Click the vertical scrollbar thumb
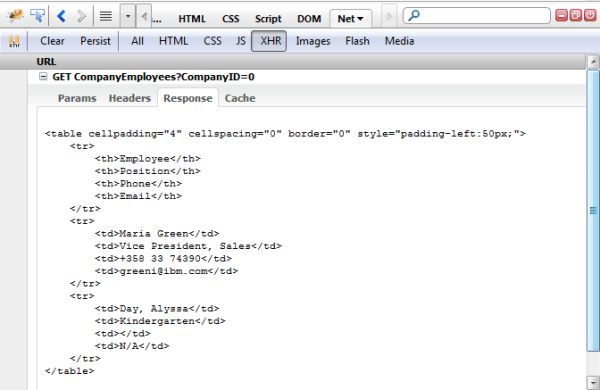Image resolution: width=600 pixels, height=390 pixels. tap(593, 211)
